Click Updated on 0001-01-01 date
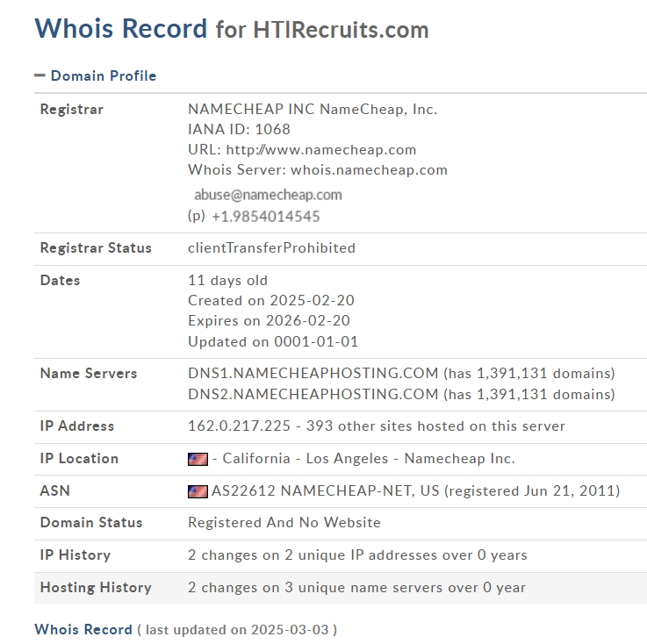The height and width of the screenshot is (644, 647). coord(273,342)
